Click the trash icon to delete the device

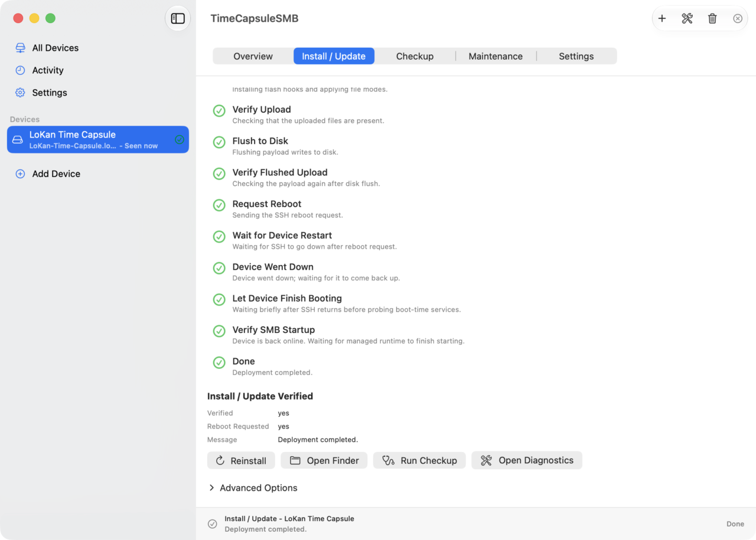[x=712, y=18]
